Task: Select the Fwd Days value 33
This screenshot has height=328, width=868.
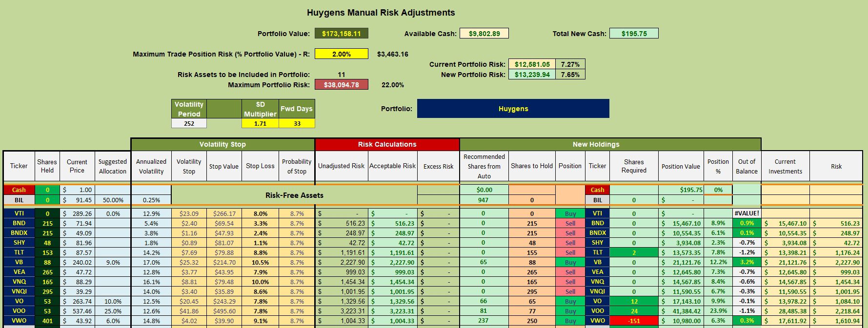Action: pos(297,123)
